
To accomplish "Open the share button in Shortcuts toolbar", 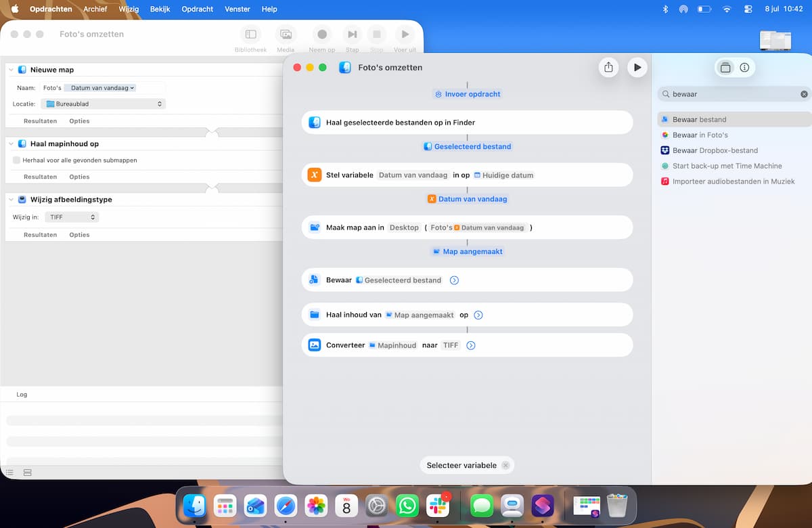I will pyautogui.click(x=608, y=67).
